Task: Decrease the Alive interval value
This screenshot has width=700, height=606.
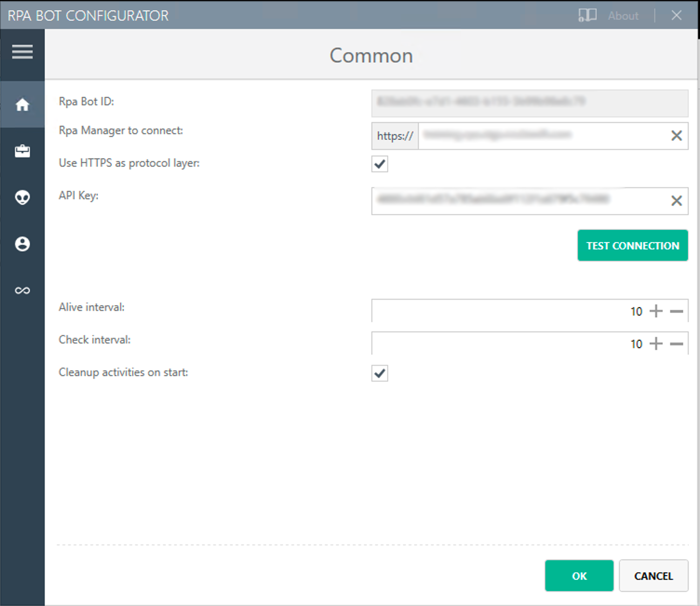Action: pos(676,311)
